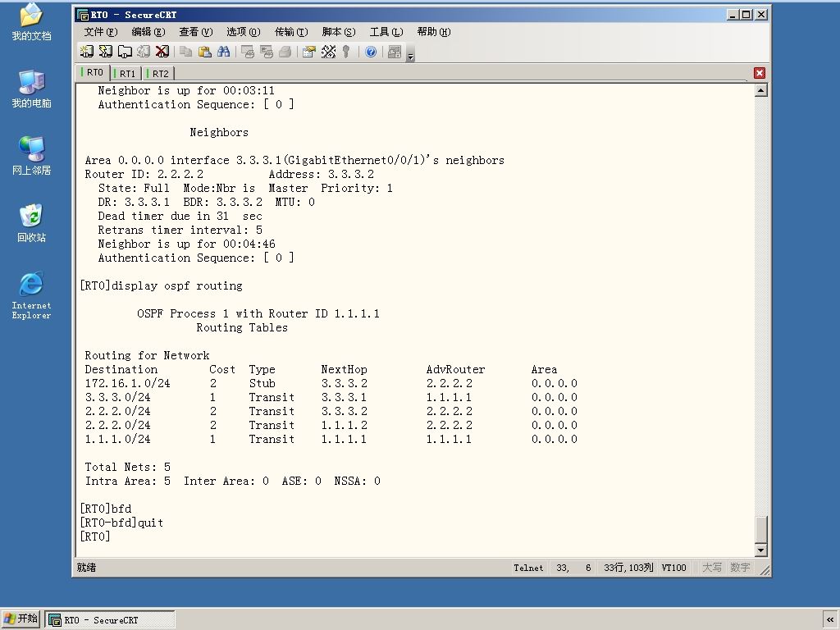Viewport: 840px width, 630px height.
Task: Open the 文件(F) menu
Action: [x=101, y=32]
